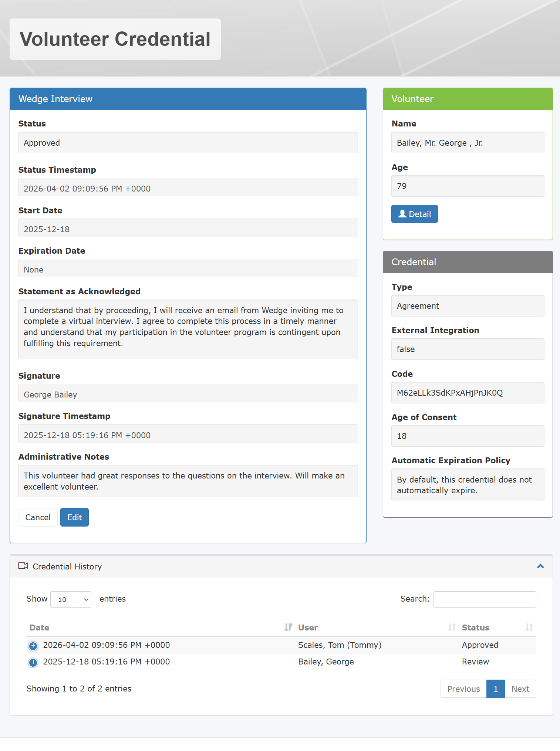Click the Type field Agreement
Viewport: 560px width, 751px height.
[468, 306]
